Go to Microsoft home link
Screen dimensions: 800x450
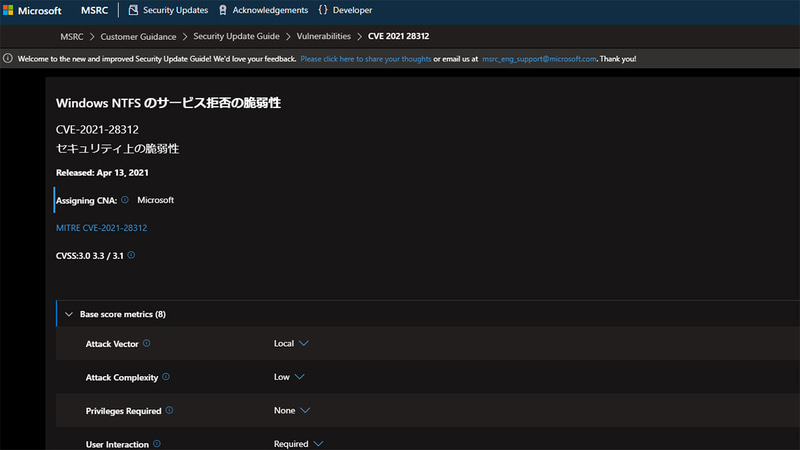coord(40,10)
